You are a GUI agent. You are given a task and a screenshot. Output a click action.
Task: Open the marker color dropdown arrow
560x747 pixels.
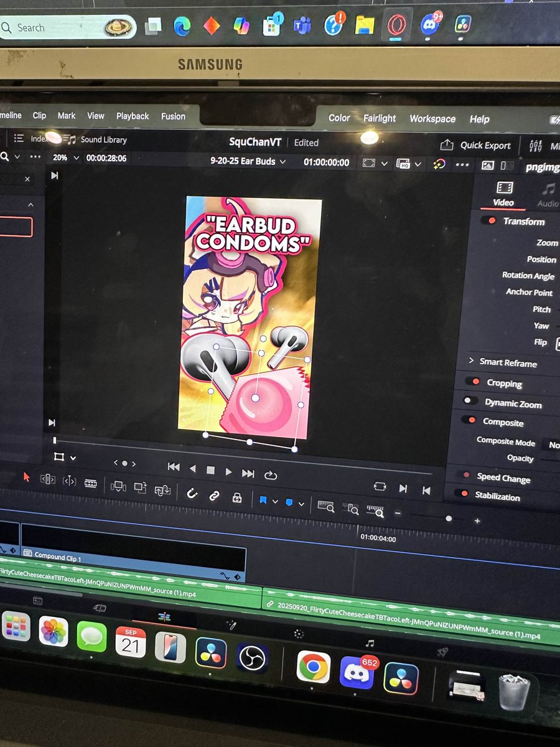click(x=302, y=504)
